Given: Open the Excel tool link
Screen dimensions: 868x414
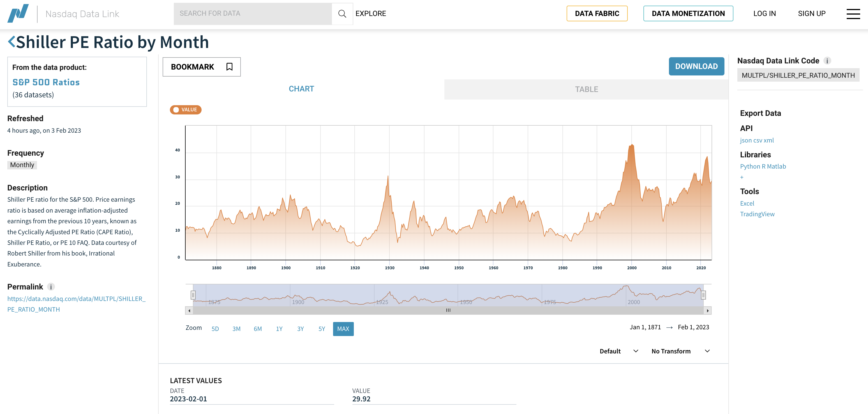Looking at the screenshot, I should [x=747, y=204].
